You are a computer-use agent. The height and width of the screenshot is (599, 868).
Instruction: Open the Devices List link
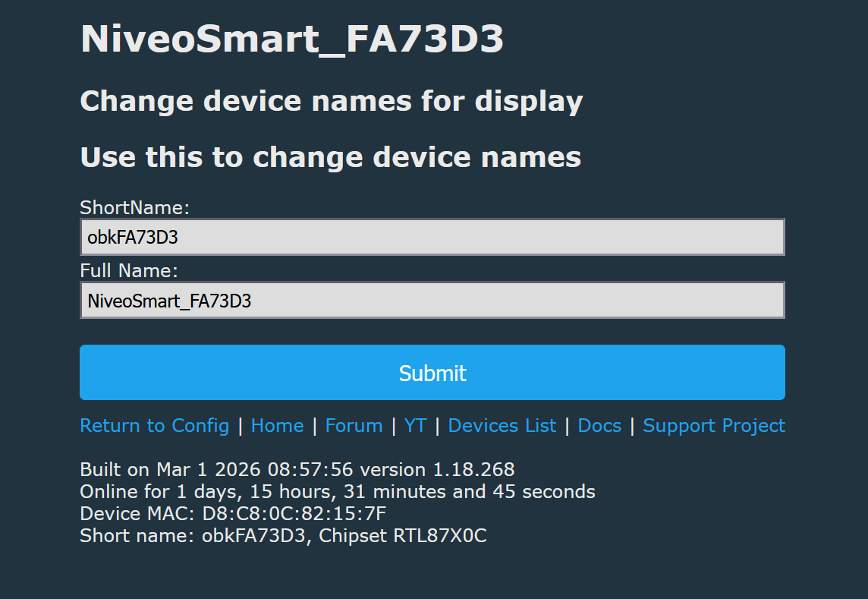[x=502, y=426]
